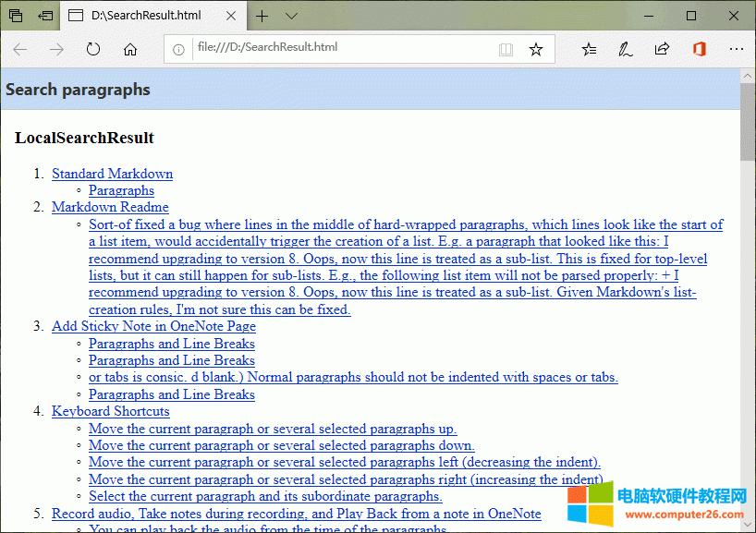Open the More options menu
This screenshot has width=756, height=533.
(737, 49)
